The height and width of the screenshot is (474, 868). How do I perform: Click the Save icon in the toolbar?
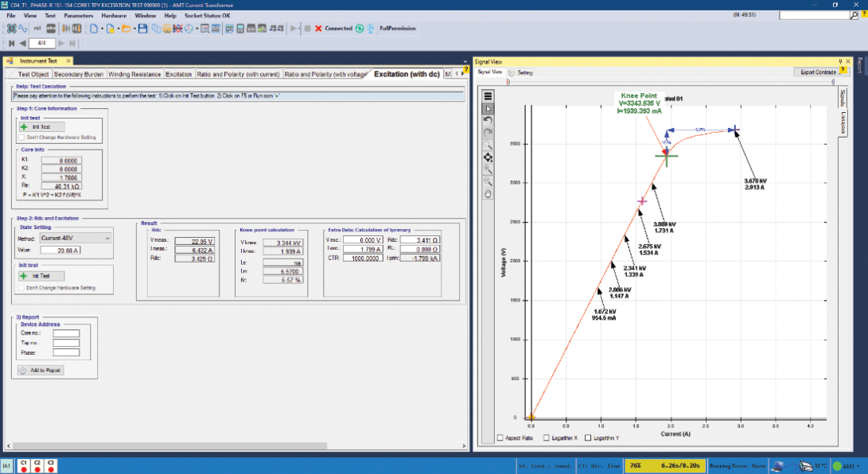[x=142, y=29]
